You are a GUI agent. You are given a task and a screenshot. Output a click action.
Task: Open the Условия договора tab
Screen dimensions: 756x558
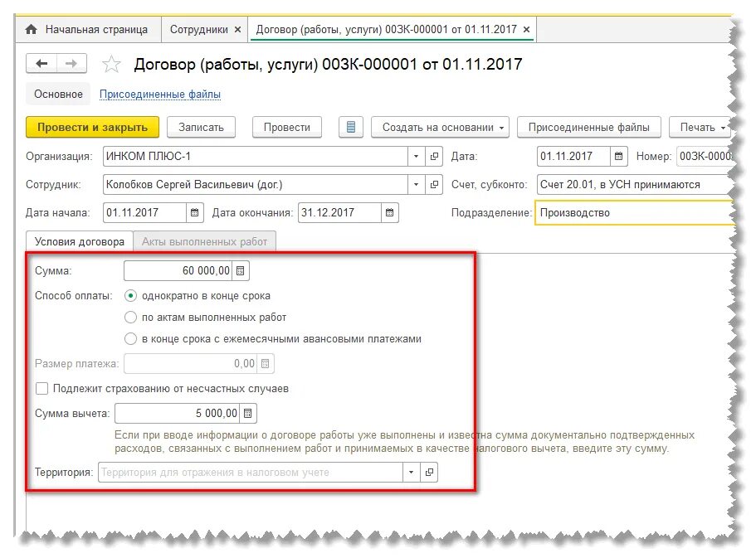pos(80,242)
